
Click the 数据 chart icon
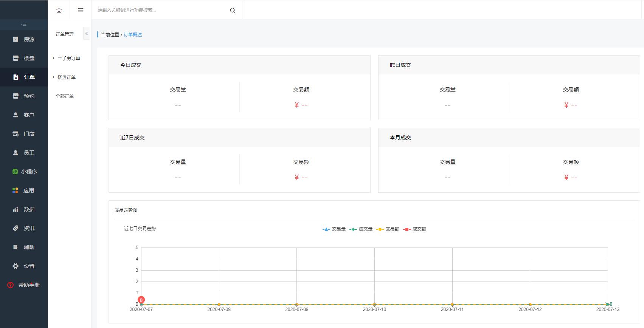tap(16, 209)
